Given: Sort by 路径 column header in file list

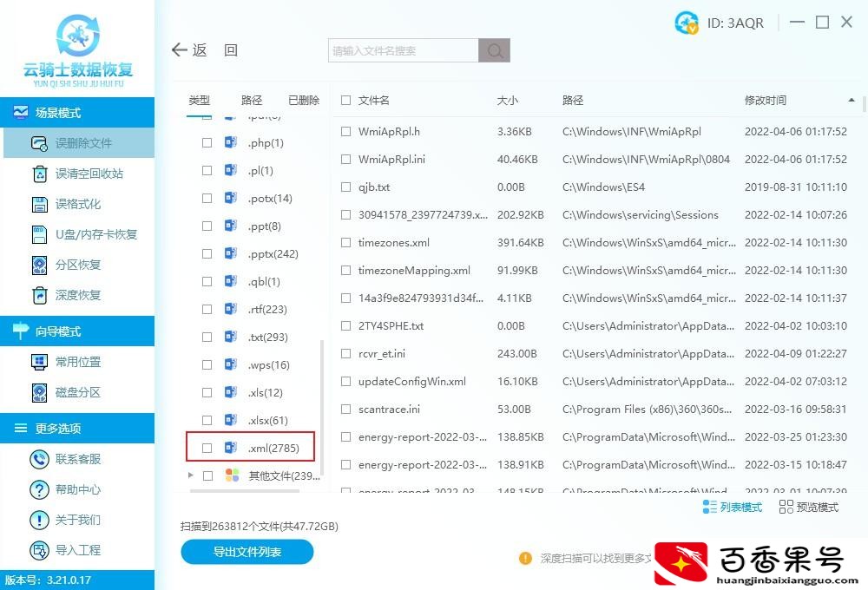Looking at the screenshot, I should tap(573, 100).
